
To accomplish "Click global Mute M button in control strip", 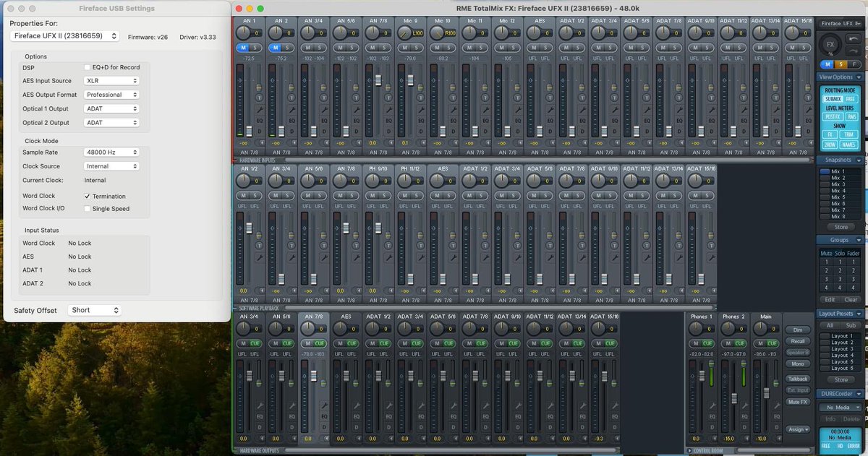I will tap(827, 64).
